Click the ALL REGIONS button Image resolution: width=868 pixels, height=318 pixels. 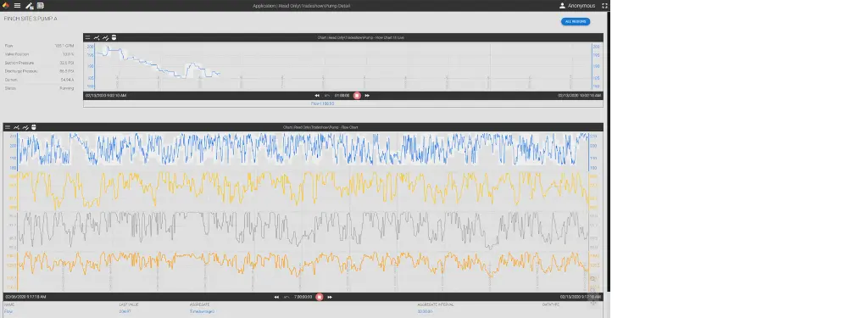[x=576, y=21]
